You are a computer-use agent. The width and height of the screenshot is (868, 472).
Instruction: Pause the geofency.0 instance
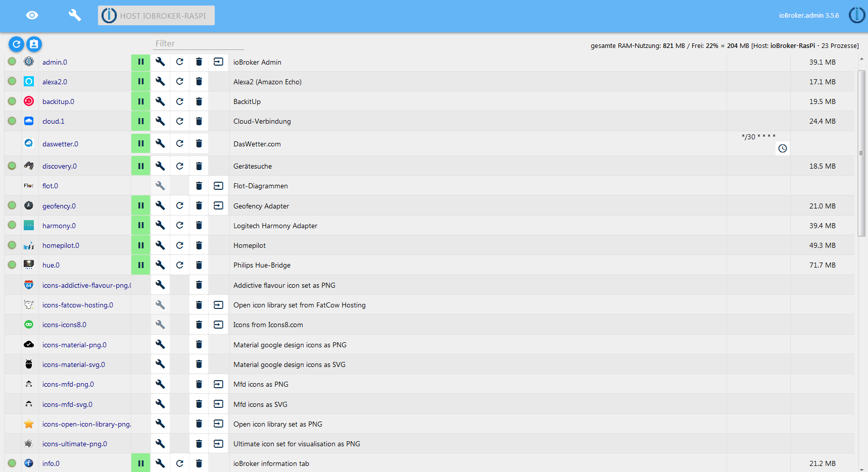pos(141,206)
